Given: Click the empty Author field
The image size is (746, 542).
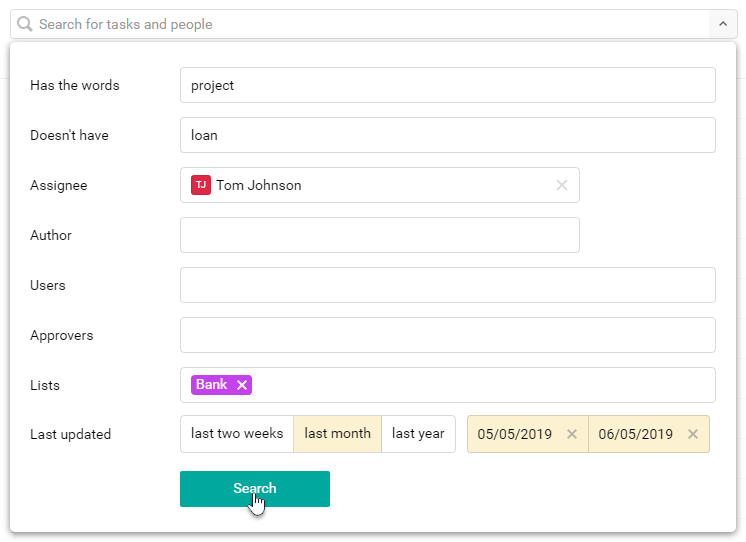Looking at the screenshot, I should [380, 235].
